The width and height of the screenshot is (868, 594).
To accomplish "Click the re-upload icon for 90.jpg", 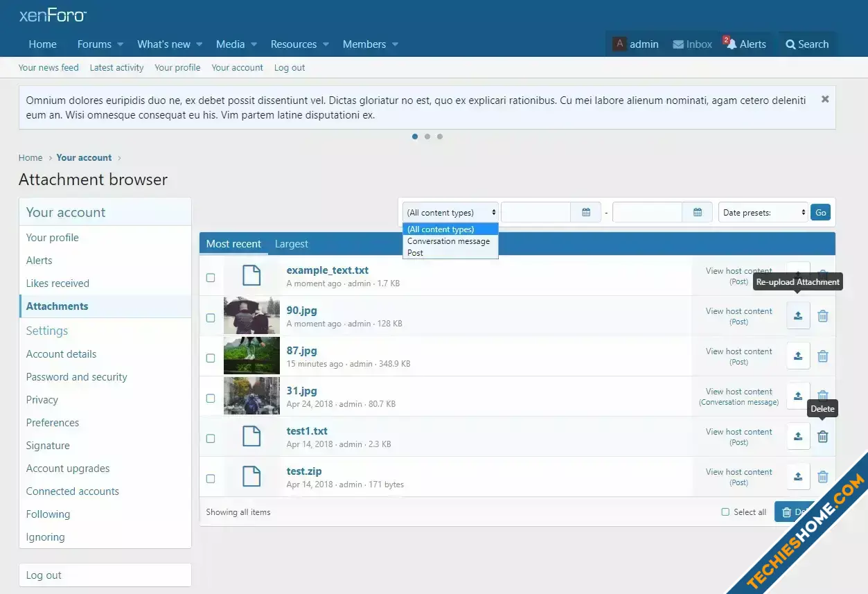I will (798, 316).
